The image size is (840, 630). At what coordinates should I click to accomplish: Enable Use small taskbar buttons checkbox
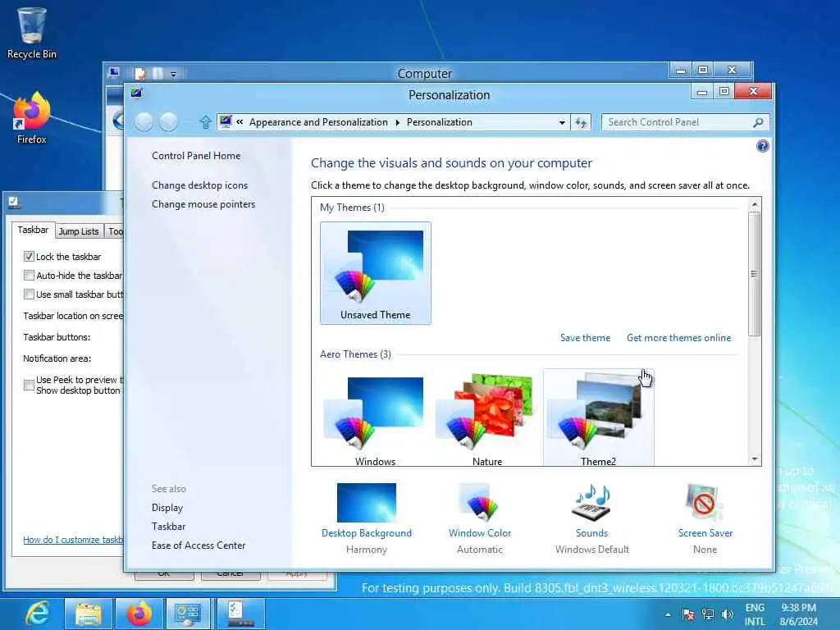[x=29, y=294]
